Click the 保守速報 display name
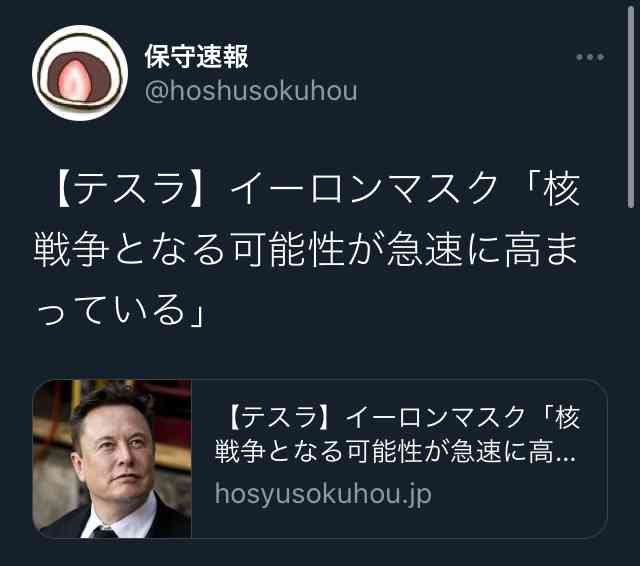640x566 pixels. 197,56
